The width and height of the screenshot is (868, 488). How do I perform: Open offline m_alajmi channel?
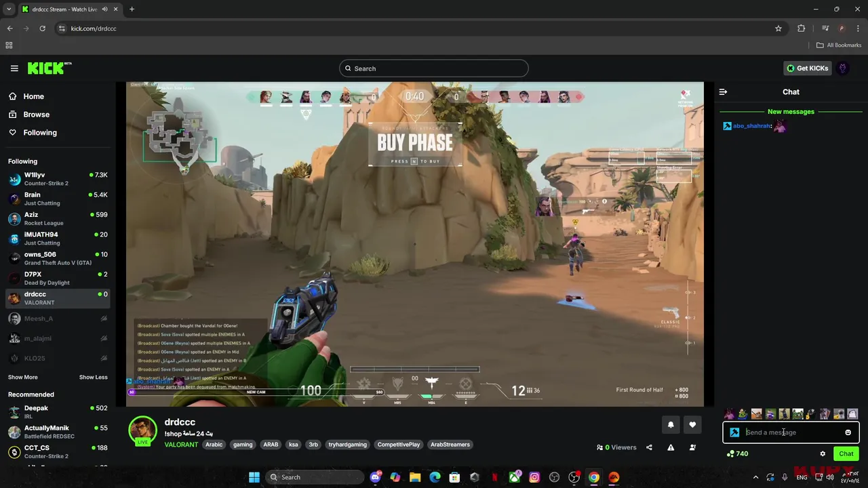(58, 338)
